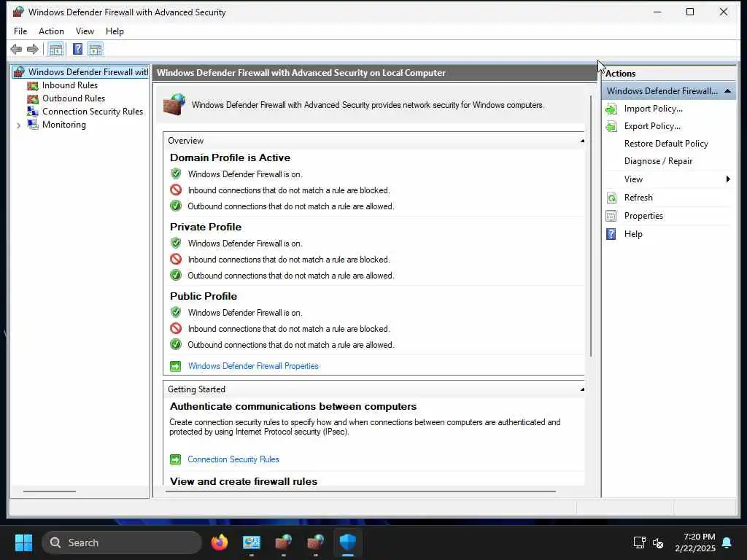The height and width of the screenshot is (560, 747).
Task: Select the root Windows Defender Firewall node
Action: (x=88, y=72)
